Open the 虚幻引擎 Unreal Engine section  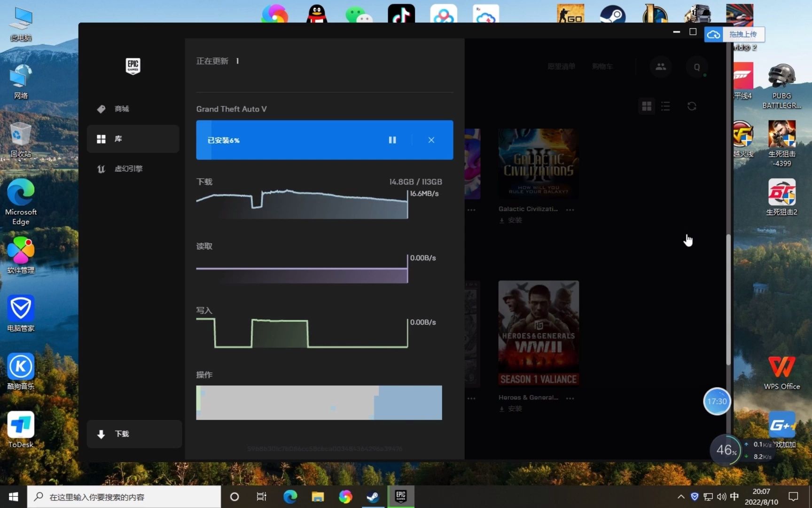tap(133, 168)
